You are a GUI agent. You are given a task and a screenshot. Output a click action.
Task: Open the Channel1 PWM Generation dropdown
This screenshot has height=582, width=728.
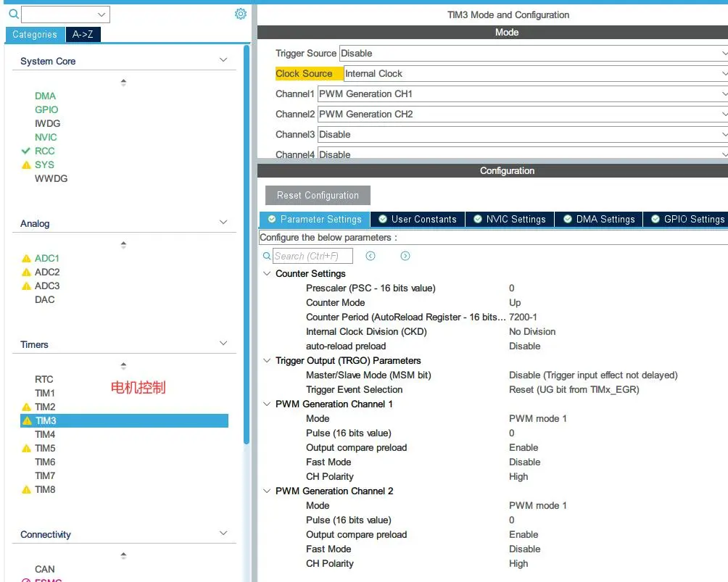(x=522, y=93)
